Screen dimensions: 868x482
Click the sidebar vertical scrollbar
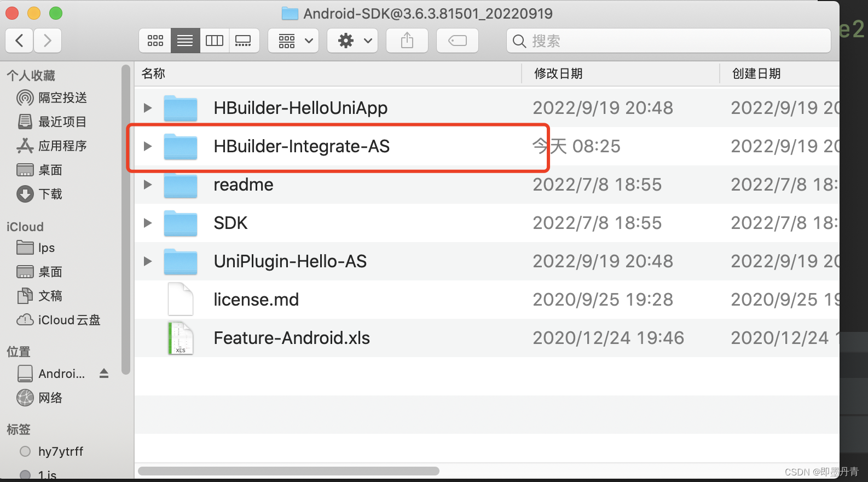click(126, 220)
